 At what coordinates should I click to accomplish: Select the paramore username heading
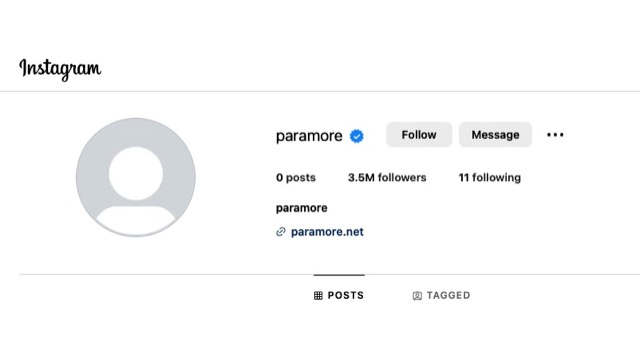click(309, 136)
